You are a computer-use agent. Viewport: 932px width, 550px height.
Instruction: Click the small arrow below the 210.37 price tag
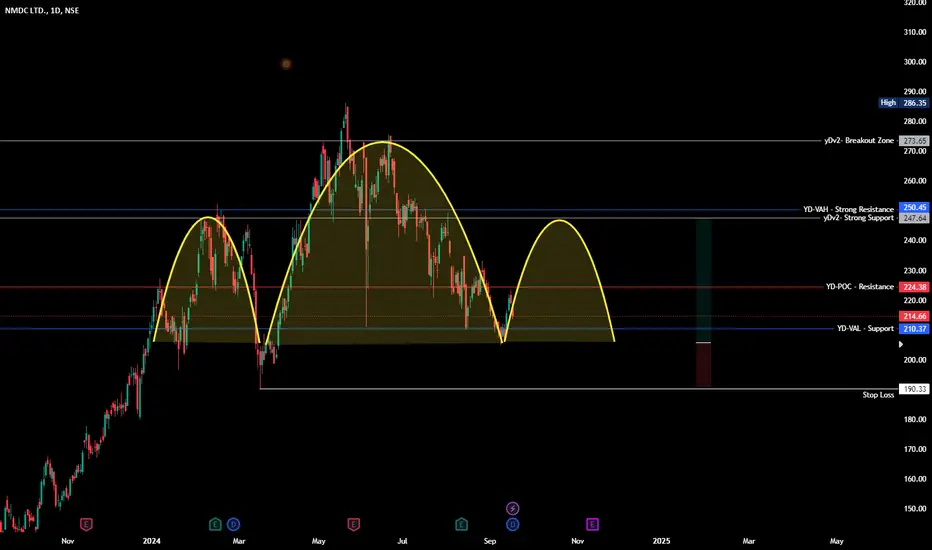901,344
